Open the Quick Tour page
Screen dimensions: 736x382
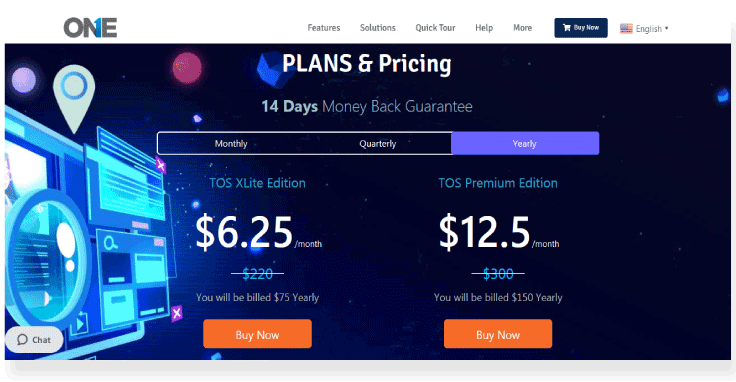(x=435, y=28)
